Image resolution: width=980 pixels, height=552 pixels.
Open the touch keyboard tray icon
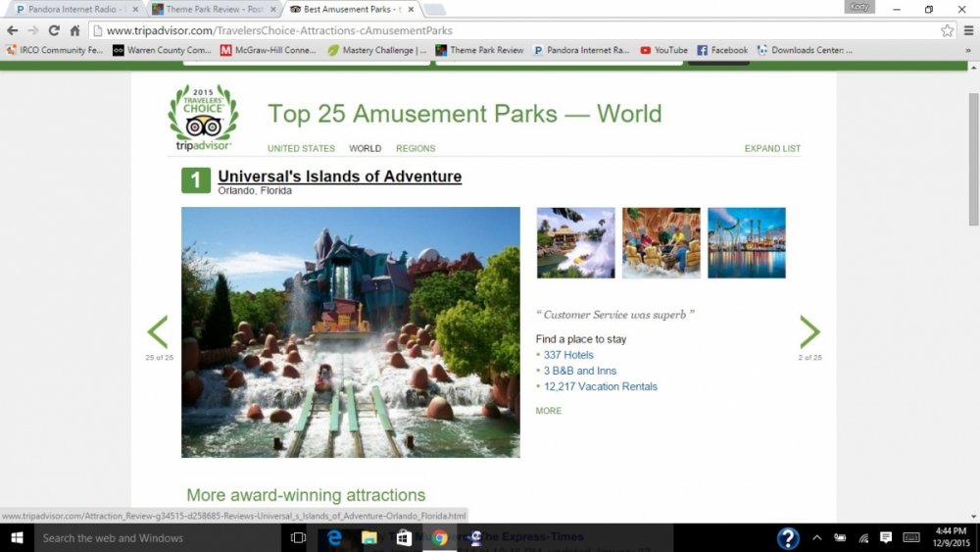click(911, 537)
